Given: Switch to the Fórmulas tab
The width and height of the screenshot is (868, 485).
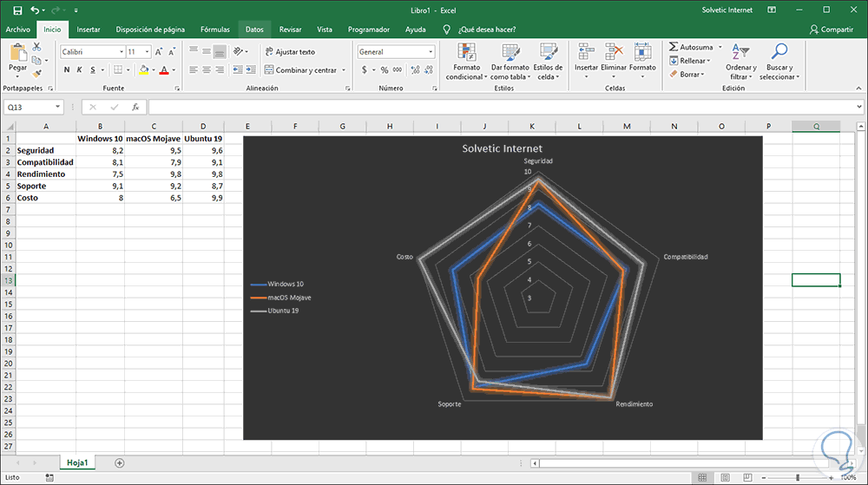Looking at the screenshot, I should click(214, 29).
